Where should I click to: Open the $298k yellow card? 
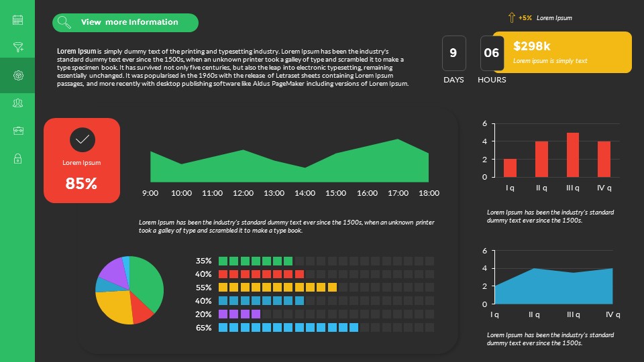point(562,52)
